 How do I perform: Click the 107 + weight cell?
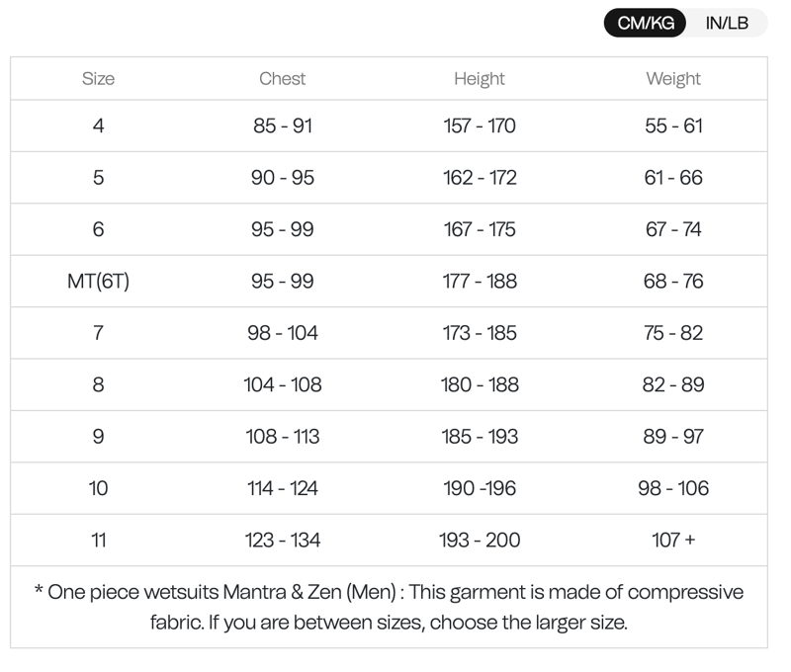pyautogui.click(x=673, y=540)
